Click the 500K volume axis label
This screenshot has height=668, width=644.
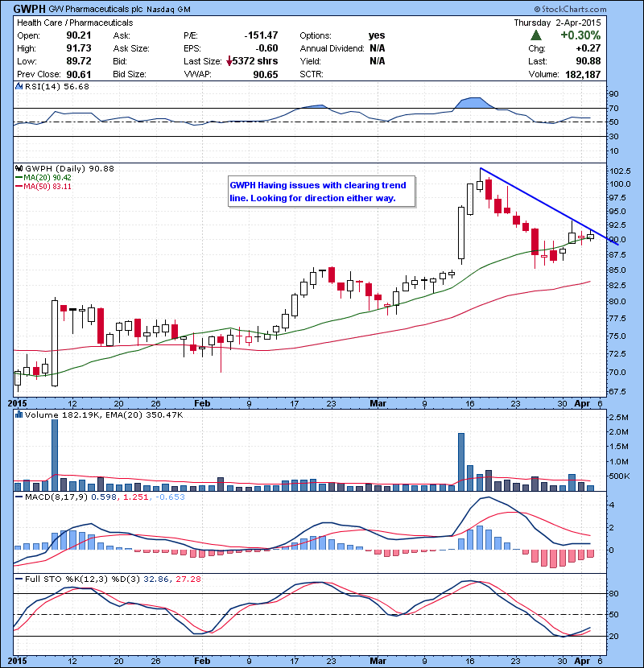(x=619, y=476)
